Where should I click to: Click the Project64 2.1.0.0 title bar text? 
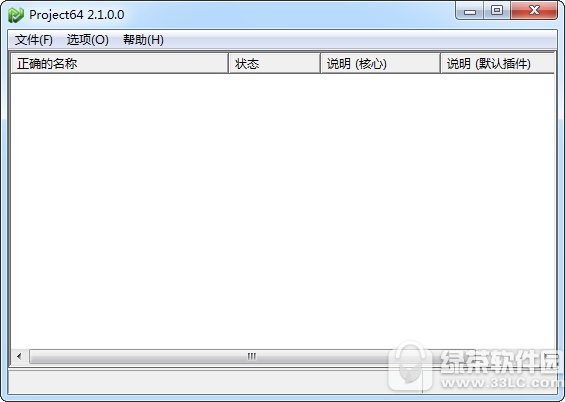pyautogui.click(x=77, y=15)
